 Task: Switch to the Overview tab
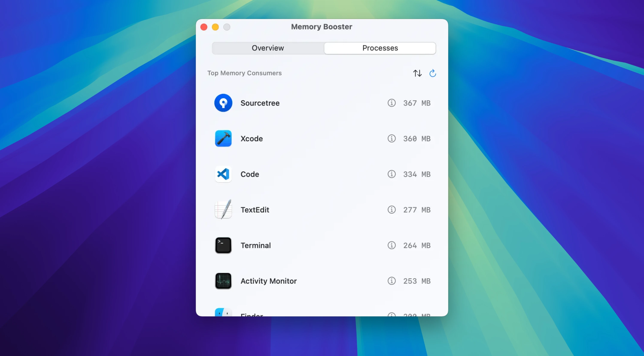pyautogui.click(x=268, y=48)
